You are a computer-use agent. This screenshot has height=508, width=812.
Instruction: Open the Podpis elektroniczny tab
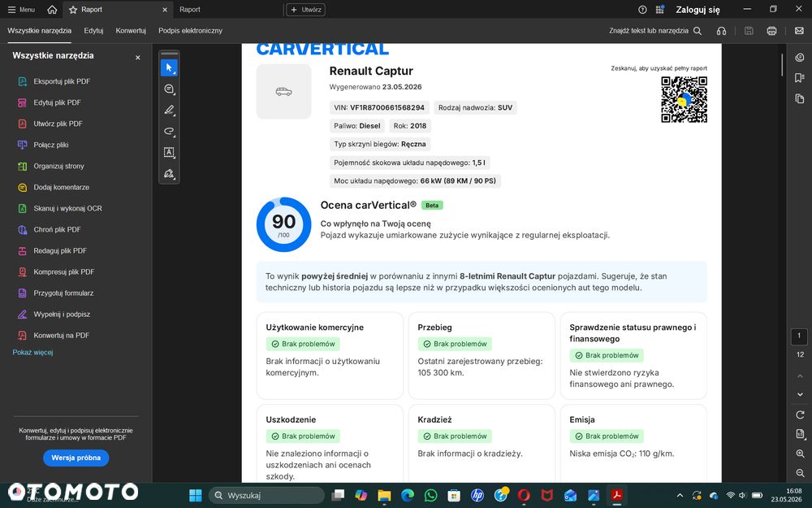coord(190,31)
